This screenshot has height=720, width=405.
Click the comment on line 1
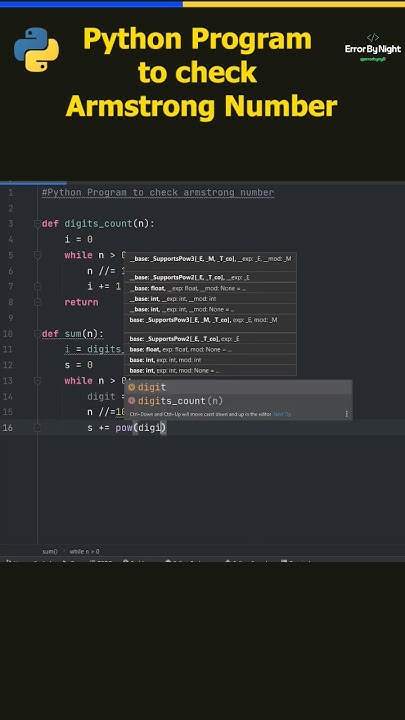pos(158,192)
